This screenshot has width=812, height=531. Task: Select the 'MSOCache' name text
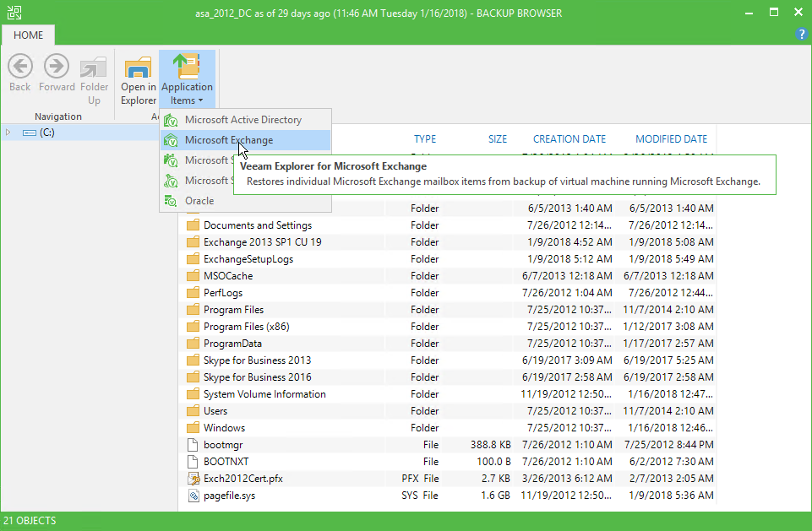pos(228,276)
